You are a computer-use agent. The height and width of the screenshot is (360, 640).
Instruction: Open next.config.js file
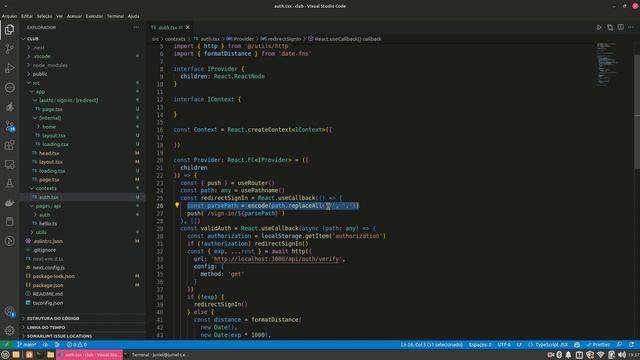pyautogui.click(x=48, y=267)
